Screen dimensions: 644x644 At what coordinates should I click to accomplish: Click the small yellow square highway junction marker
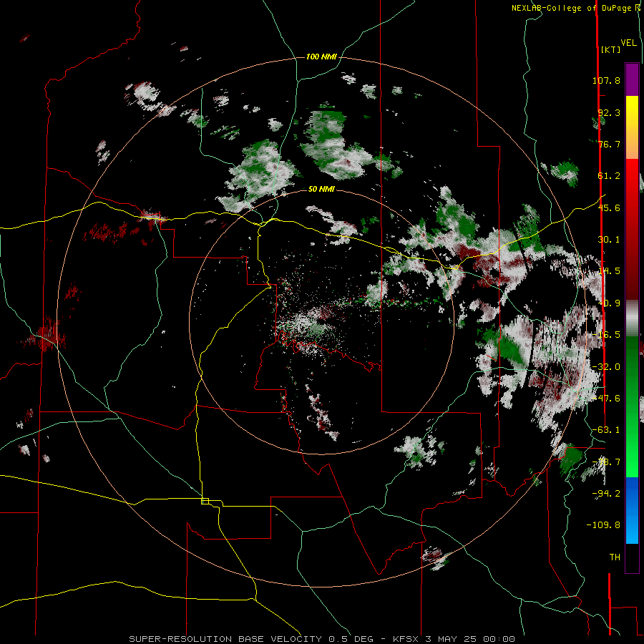tap(205, 501)
